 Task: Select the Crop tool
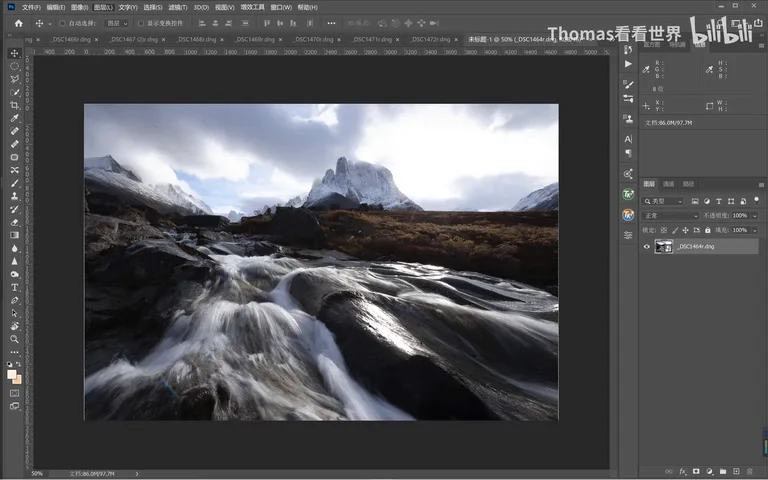(15, 105)
